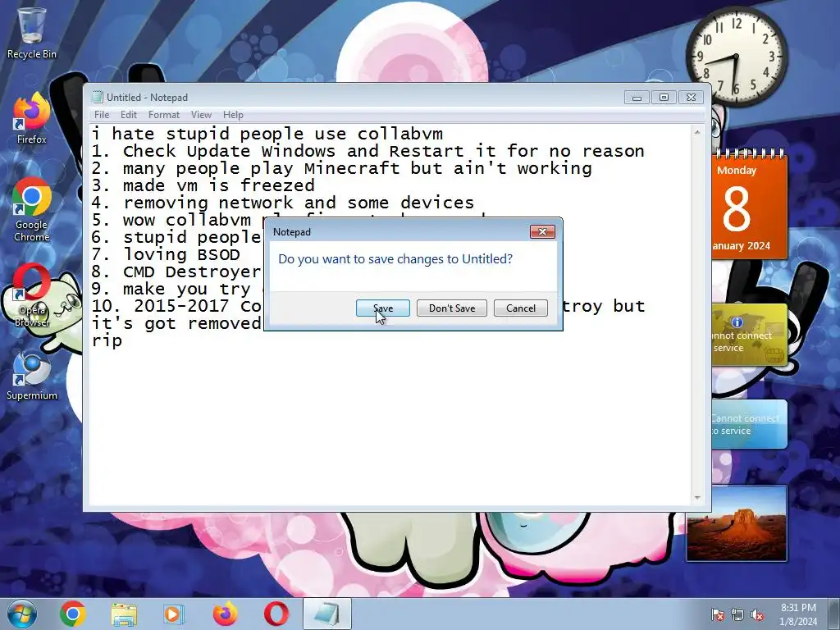Click the text line "7. loving BSOD"

(x=166, y=254)
